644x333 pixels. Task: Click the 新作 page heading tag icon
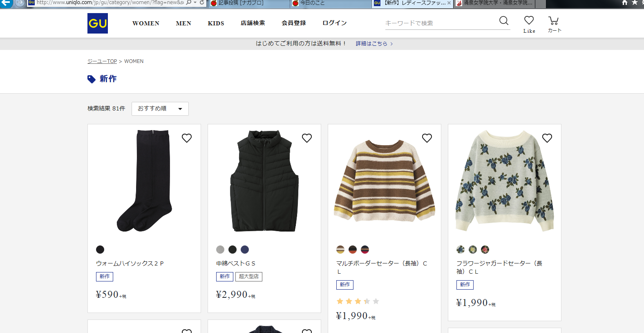pos(92,79)
